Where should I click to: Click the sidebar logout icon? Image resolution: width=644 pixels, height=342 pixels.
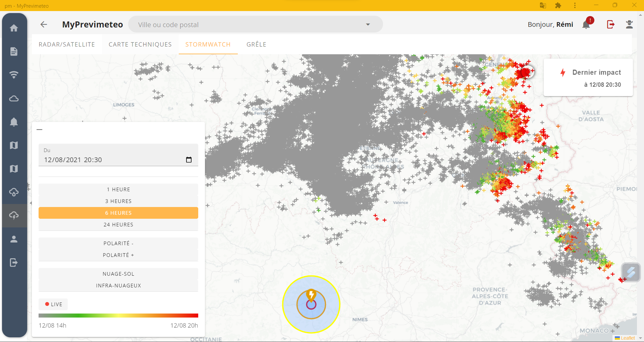[x=14, y=262]
